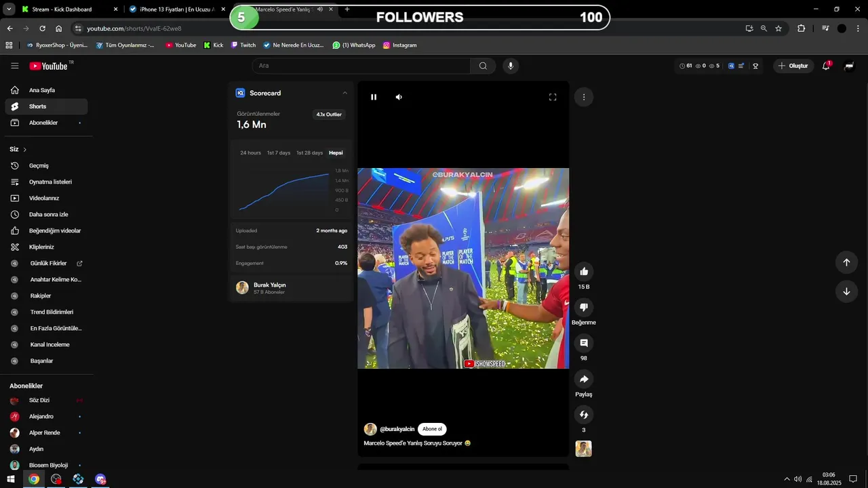868x488 pixels.
Task: Open the Chrome extensions puzzle icon
Action: pos(802,28)
